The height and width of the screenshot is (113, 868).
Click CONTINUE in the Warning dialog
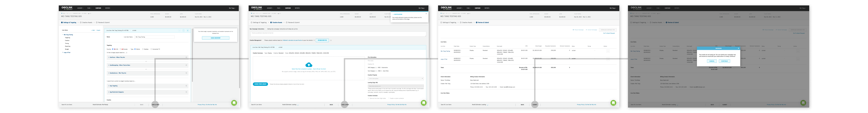tap(724, 61)
